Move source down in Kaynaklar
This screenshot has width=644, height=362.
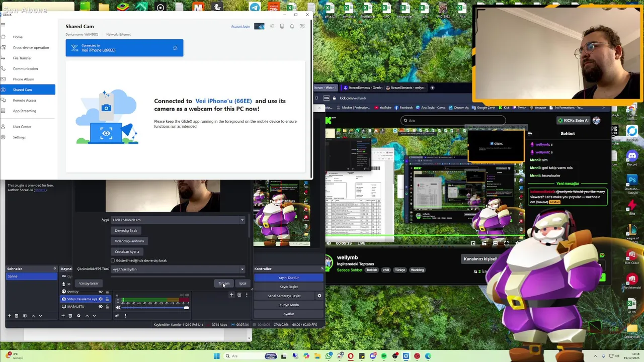coord(94,316)
